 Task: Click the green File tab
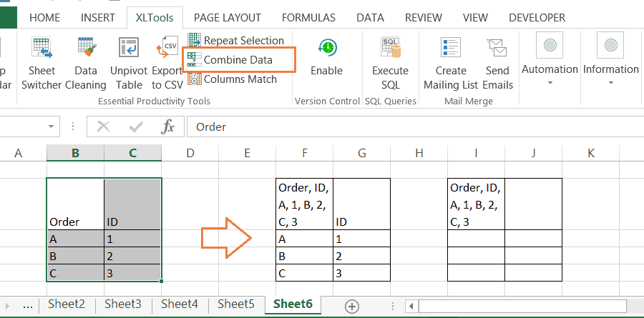[8, 18]
